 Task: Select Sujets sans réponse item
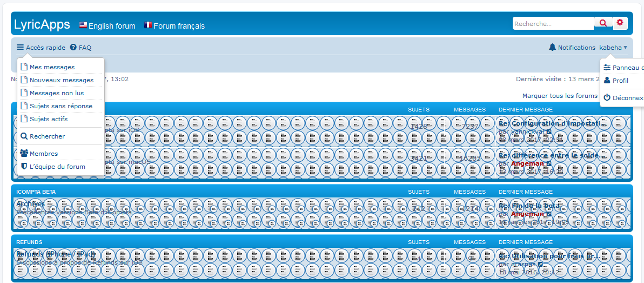(61, 106)
